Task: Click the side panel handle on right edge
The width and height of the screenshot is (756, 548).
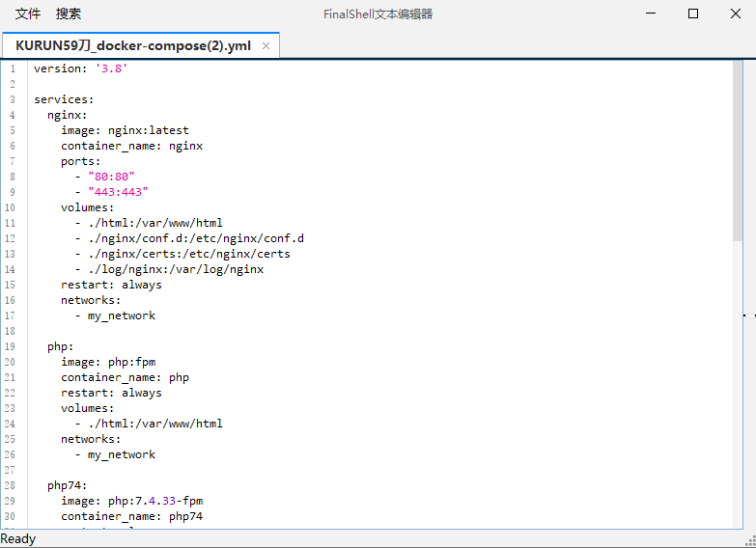Action: 749,315
